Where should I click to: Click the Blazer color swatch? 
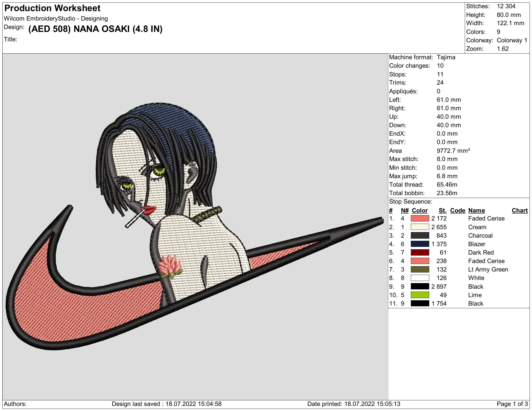click(420, 244)
